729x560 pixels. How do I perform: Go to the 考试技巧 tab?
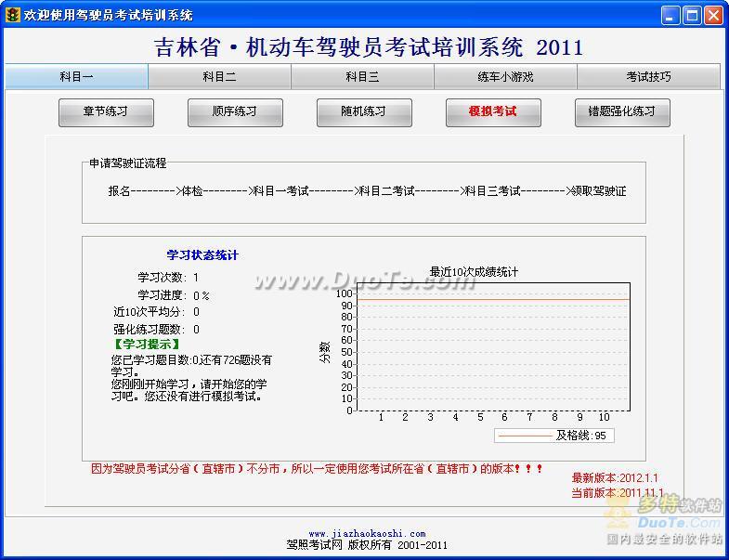tap(648, 77)
